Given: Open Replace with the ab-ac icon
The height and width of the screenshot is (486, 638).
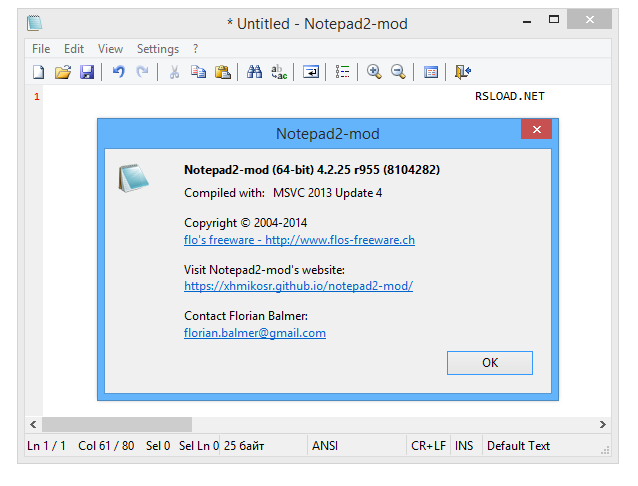Looking at the screenshot, I should [x=279, y=72].
